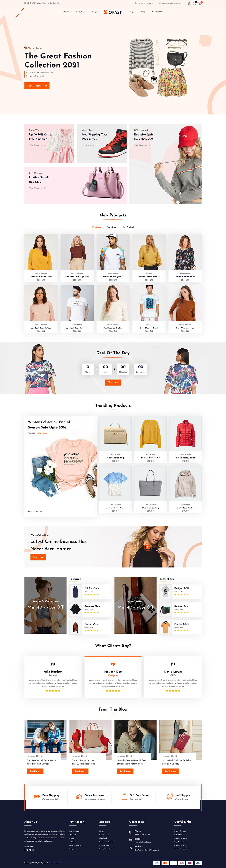226x868 pixels.
Task: Expand the Shop menu dropdown
Action: (x=133, y=12)
